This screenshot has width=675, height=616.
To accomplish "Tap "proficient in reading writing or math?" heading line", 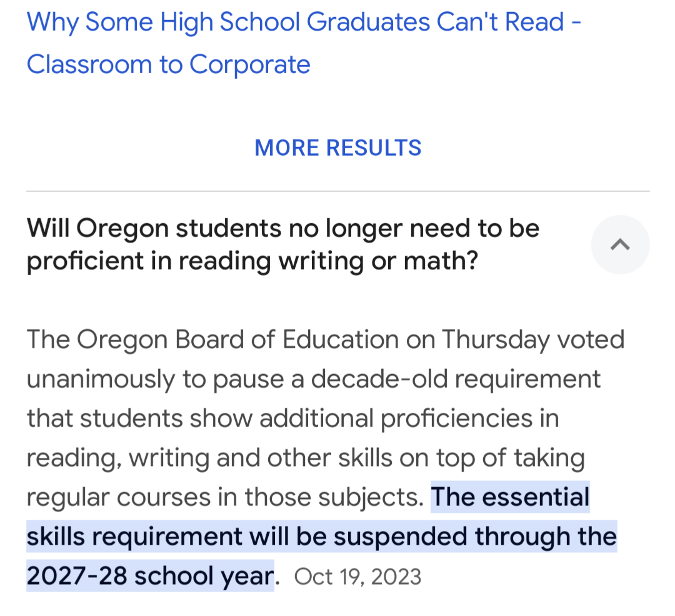I will [252, 261].
